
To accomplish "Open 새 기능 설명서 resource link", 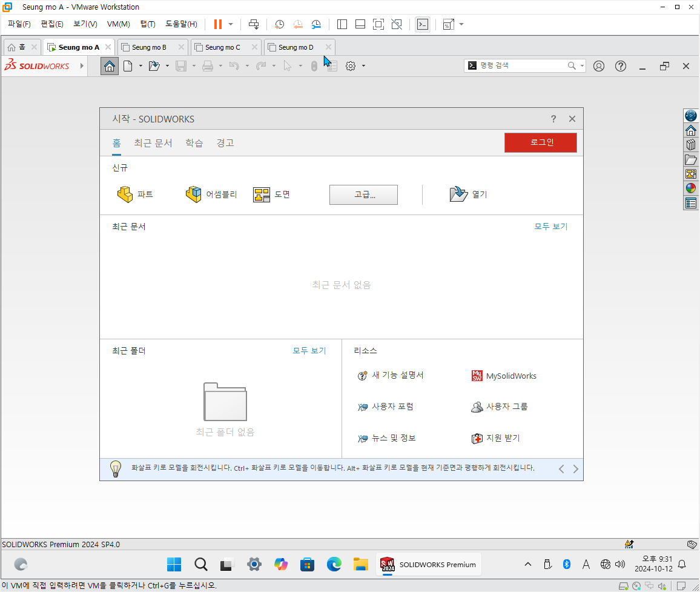I will pyautogui.click(x=390, y=375).
